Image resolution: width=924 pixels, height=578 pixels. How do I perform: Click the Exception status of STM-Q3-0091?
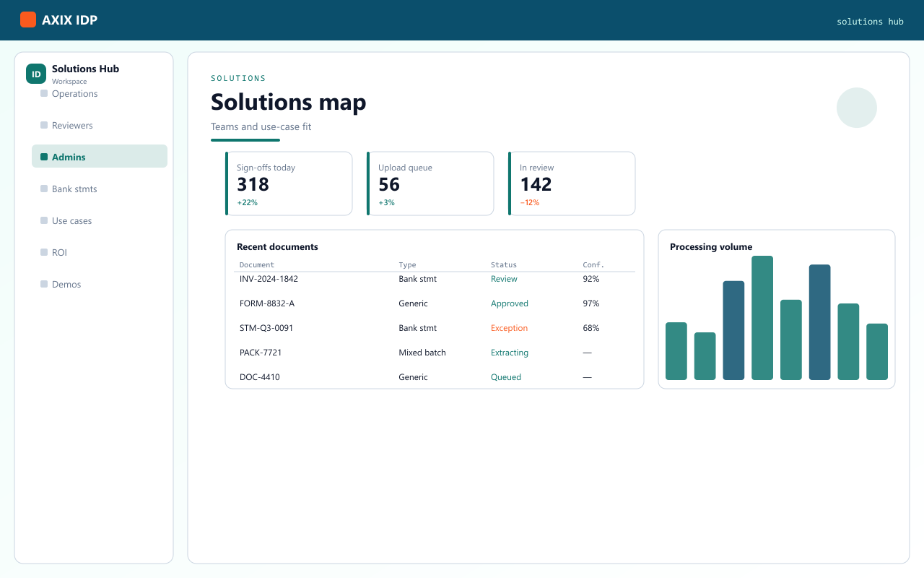510,328
